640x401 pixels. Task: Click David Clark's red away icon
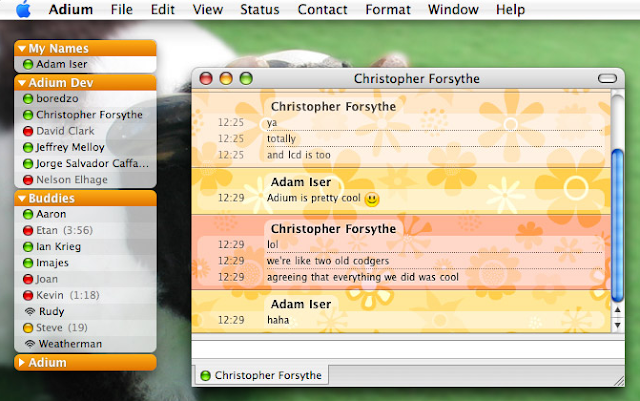click(x=28, y=131)
